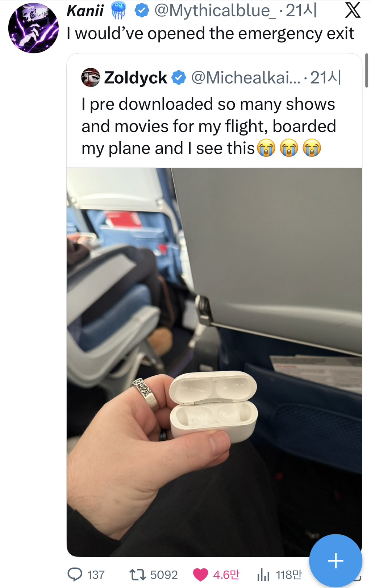Viewport: 371px width, 588px height.
Task: Repost using the retweet arrows icon
Action: pos(138,575)
